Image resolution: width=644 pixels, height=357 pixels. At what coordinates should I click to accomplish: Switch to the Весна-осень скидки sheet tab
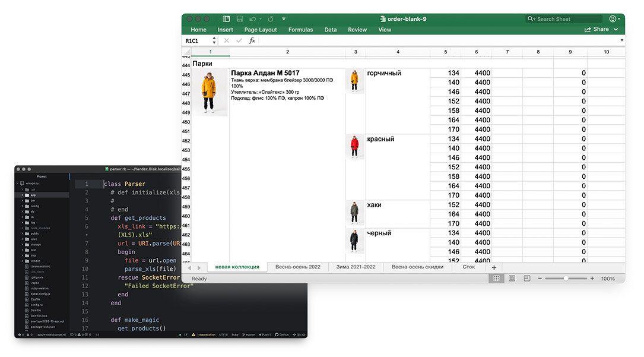coord(417,267)
